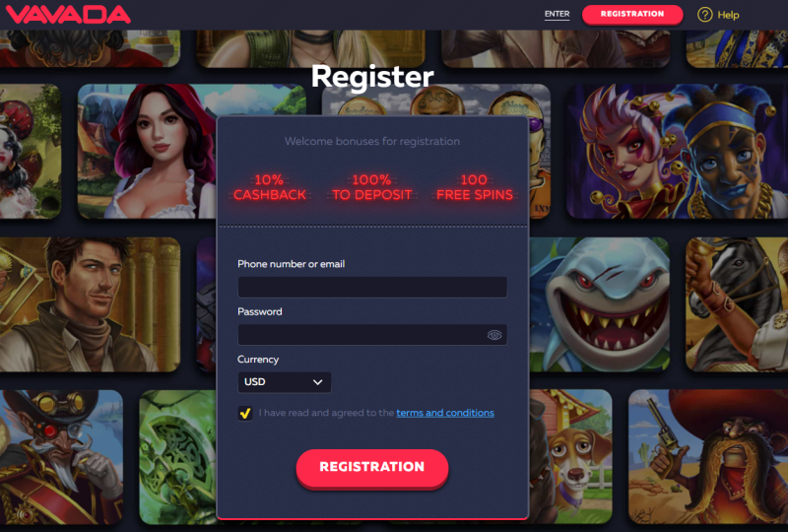Select the 100 FREE SPINS bonus
The width and height of the screenshot is (788, 532).
click(x=474, y=187)
